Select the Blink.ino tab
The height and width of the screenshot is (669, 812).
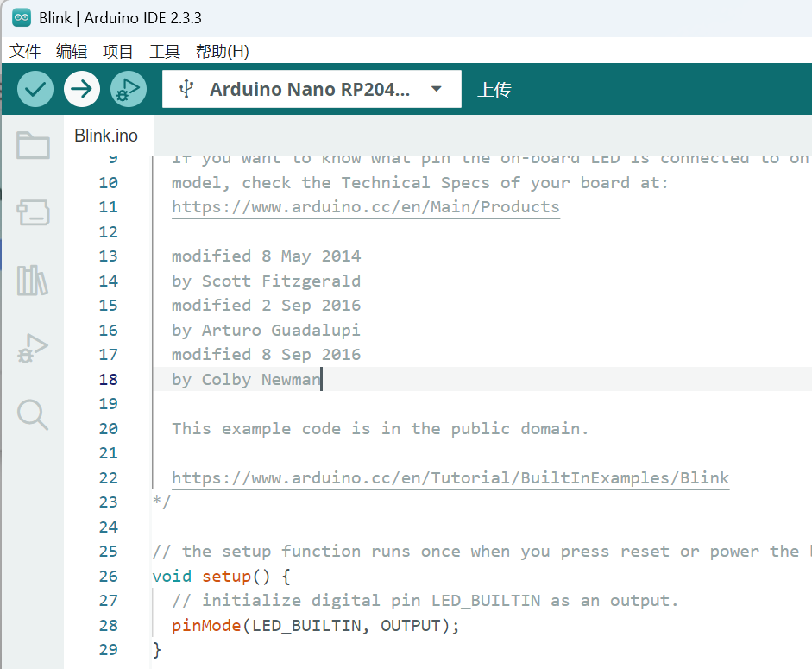click(106, 136)
